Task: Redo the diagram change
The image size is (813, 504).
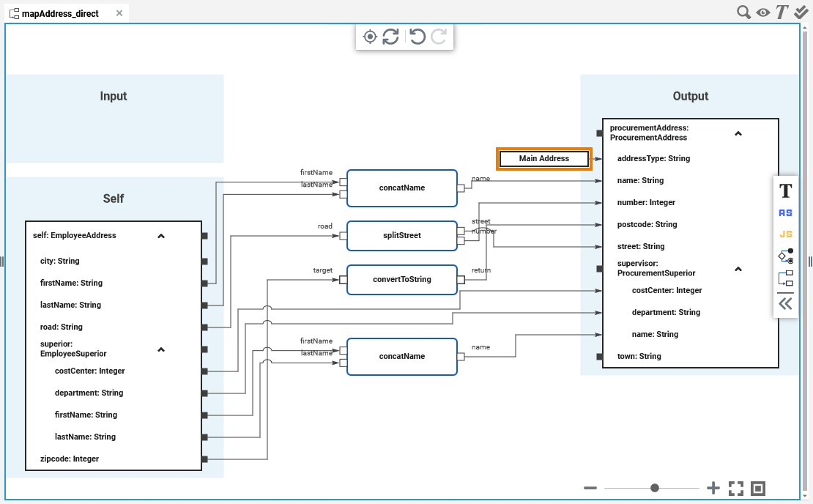Action: [439, 37]
